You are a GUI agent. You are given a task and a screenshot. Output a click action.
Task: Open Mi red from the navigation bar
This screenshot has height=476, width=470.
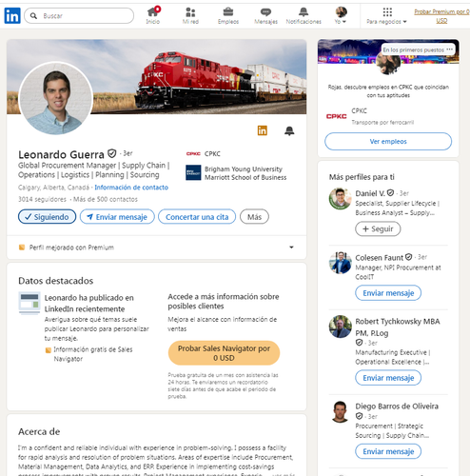point(190,15)
